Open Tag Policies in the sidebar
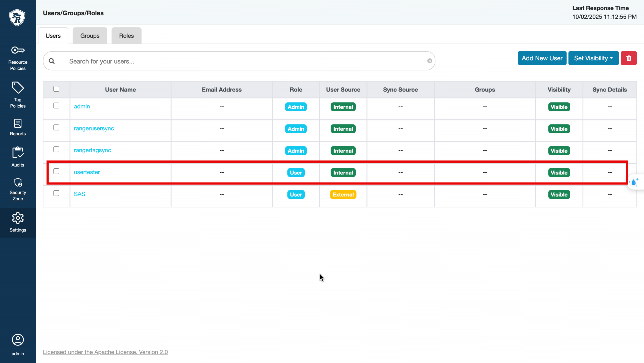Screen dimensions: 644x363 tap(18, 95)
